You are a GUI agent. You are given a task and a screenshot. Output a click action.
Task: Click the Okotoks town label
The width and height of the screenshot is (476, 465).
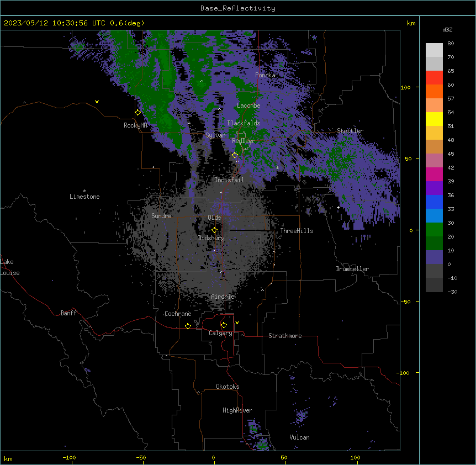228,387
